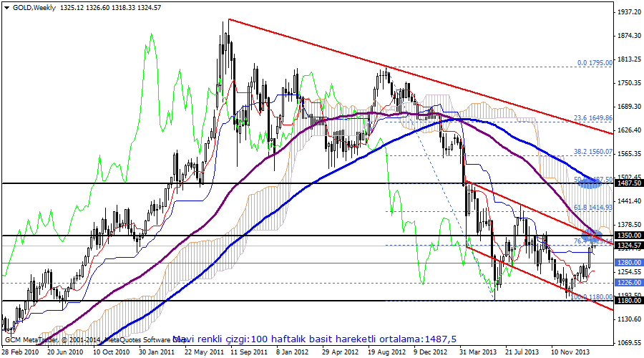Click the 9 Dec 2012 date label
The image size is (644, 358).
pyautogui.click(x=431, y=352)
